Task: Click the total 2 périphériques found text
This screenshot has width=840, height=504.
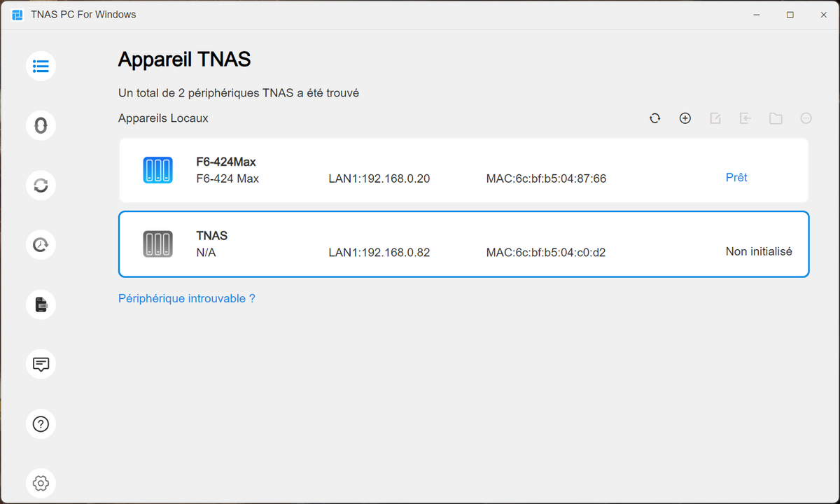Action: pos(239,92)
